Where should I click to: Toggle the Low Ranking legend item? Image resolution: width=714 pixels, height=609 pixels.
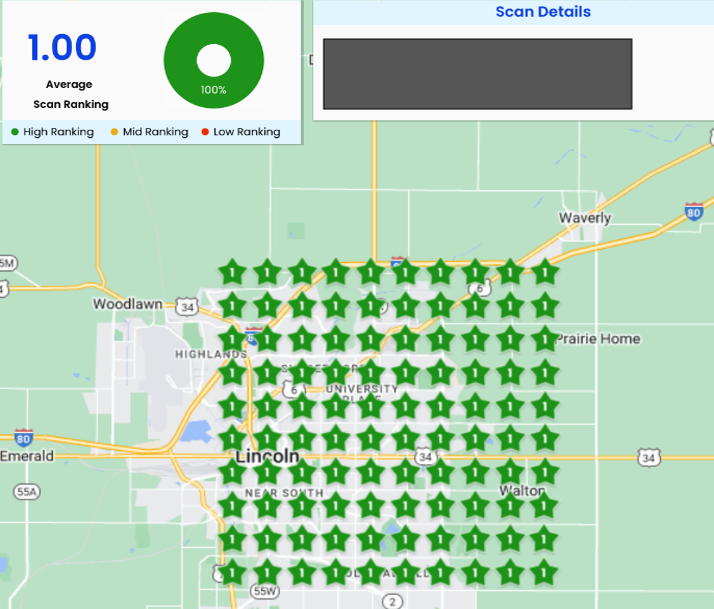coord(240,132)
